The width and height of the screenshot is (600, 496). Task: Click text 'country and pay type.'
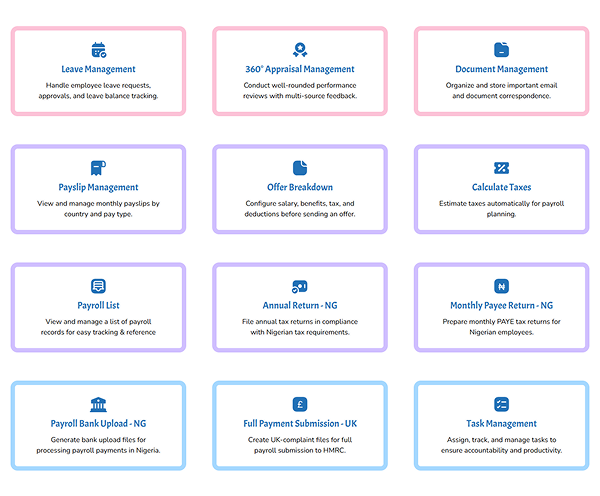pyautogui.click(x=98, y=214)
